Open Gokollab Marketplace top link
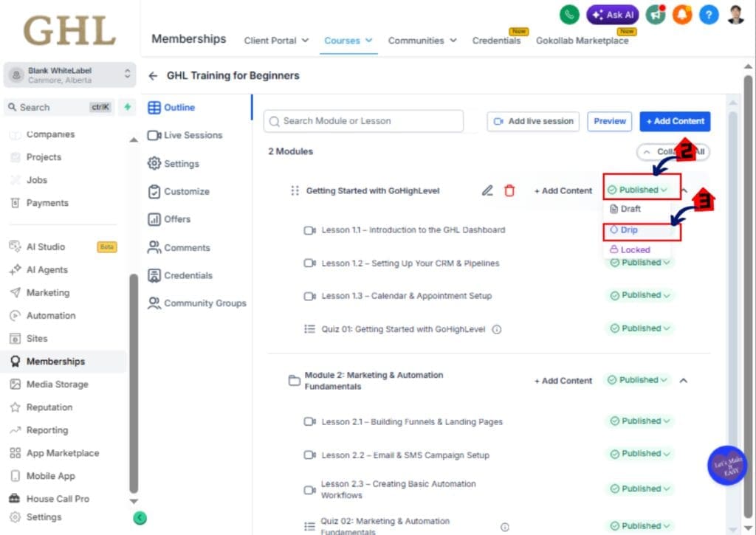 click(582, 41)
